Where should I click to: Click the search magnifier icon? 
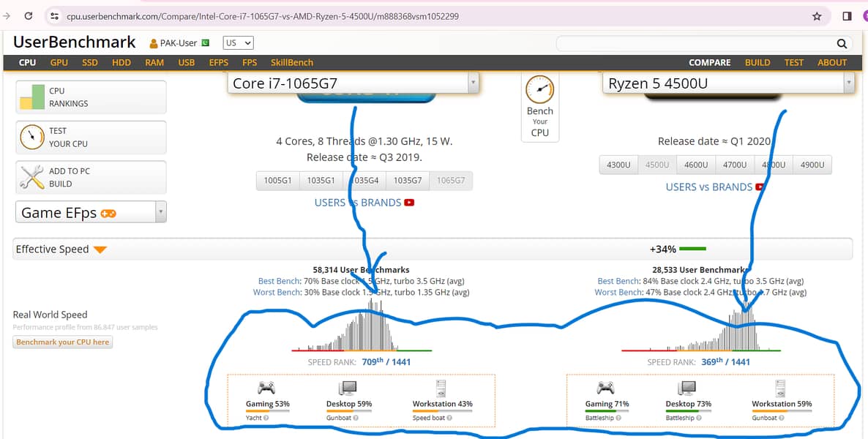point(842,44)
